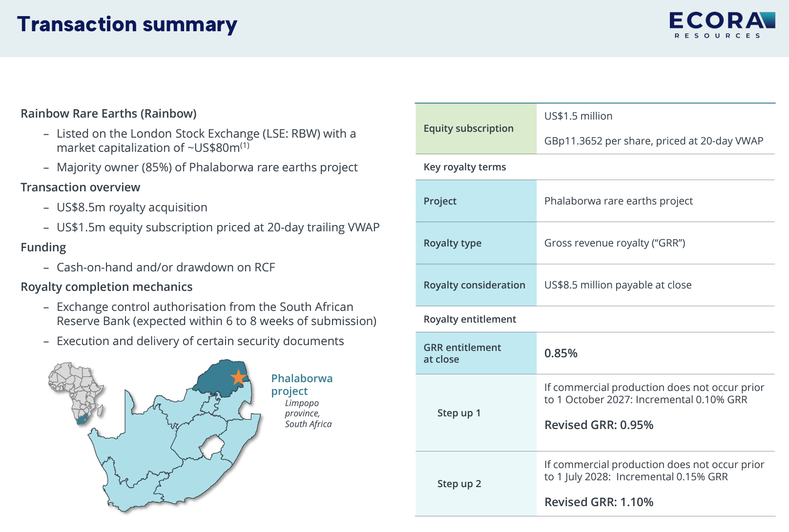
Task: Click the Step up 1 row label
Action: (x=458, y=413)
